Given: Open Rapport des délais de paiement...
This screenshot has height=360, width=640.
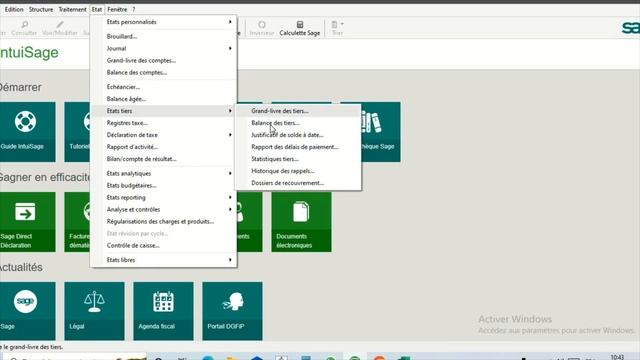Looking at the screenshot, I should (298, 147).
